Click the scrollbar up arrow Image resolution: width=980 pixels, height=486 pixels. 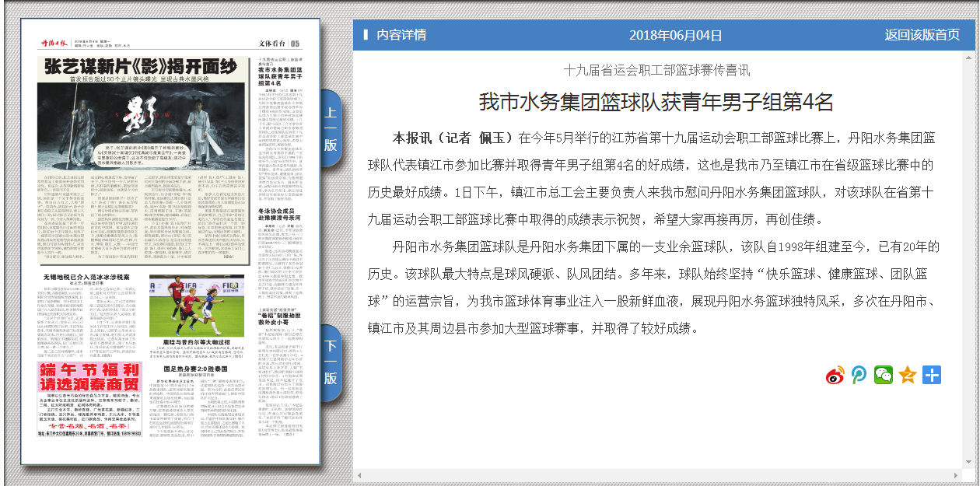point(968,57)
